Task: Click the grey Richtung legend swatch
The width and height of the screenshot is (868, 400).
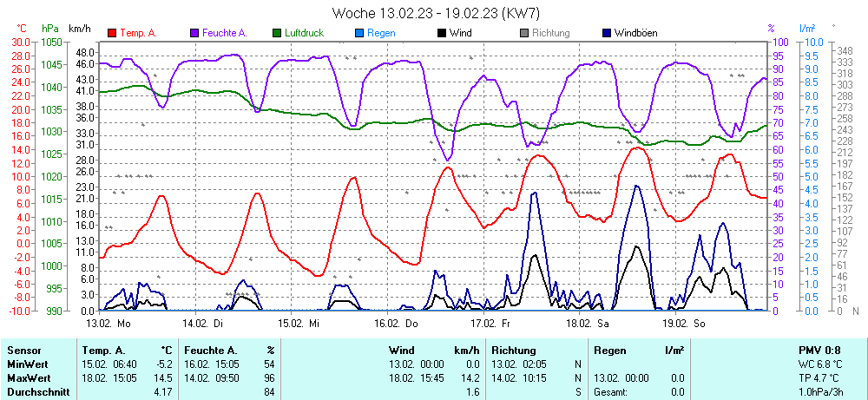Action: point(524,33)
